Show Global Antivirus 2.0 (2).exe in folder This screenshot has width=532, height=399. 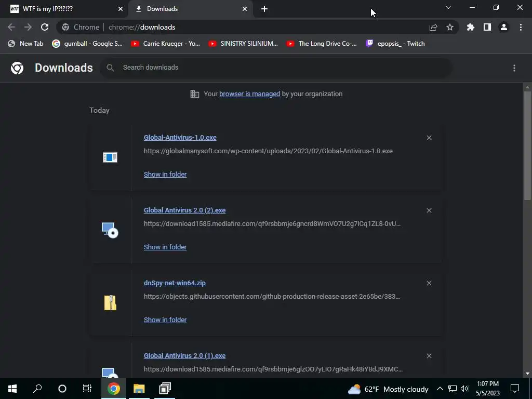[x=165, y=247]
